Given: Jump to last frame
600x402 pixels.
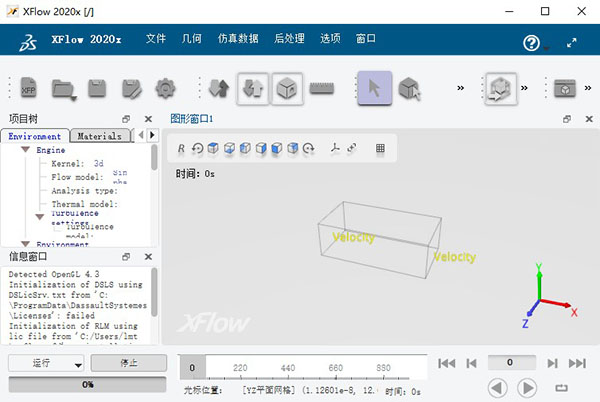Looking at the screenshot, I should (577, 363).
